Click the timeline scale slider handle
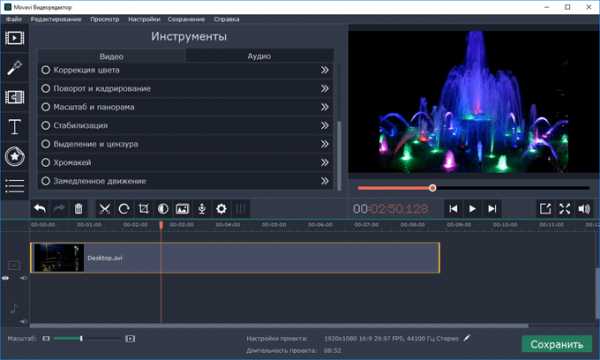Image resolution: width=600 pixels, height=360 pixels. click(x=81, y=339)
